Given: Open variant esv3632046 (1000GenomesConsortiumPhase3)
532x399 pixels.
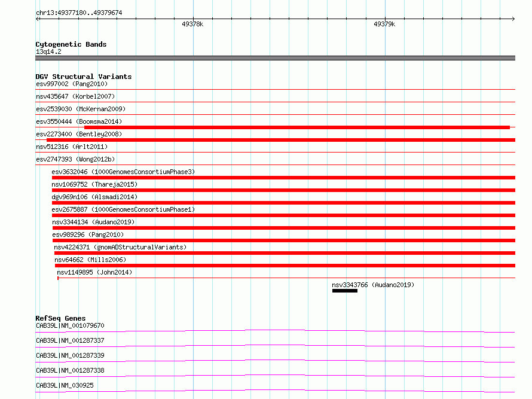Looking at the screenshot, I should (123, 172).
